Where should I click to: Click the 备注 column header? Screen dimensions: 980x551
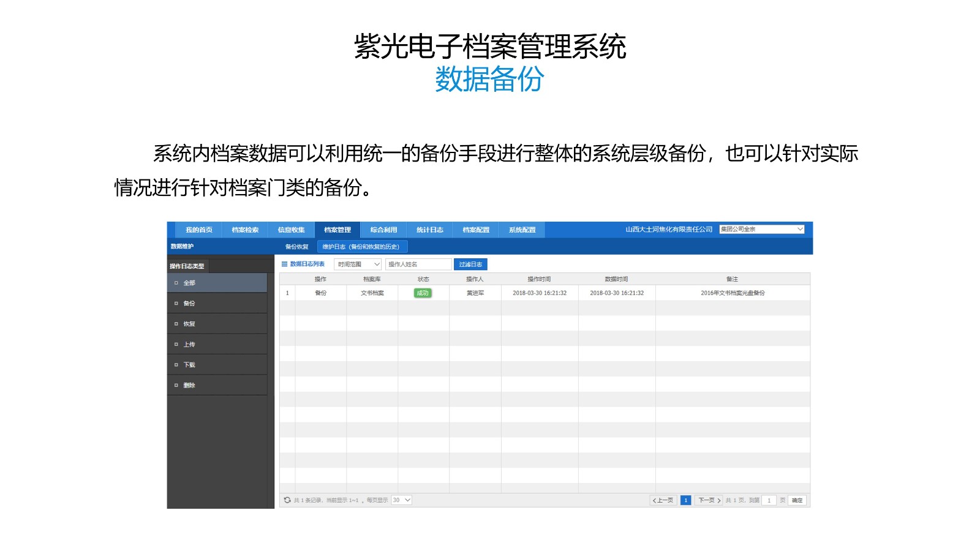click(732, 279)
